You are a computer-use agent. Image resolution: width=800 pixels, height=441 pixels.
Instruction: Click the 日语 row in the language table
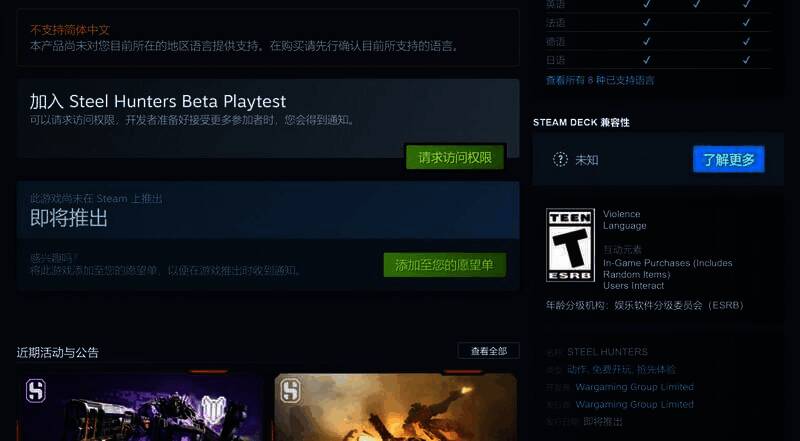click(x=555, y=60)
